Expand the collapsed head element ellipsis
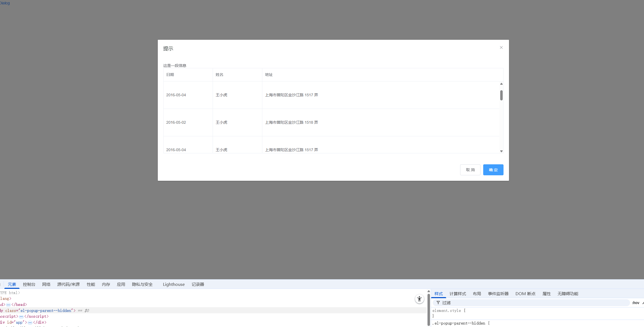This screenshot has width=644, height=327. (8, 305)
